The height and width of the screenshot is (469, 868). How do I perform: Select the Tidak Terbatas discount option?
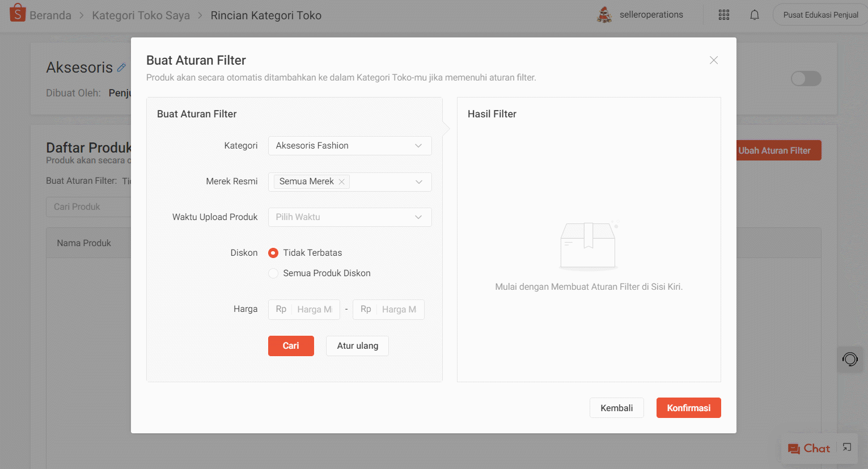click(273, 253)
